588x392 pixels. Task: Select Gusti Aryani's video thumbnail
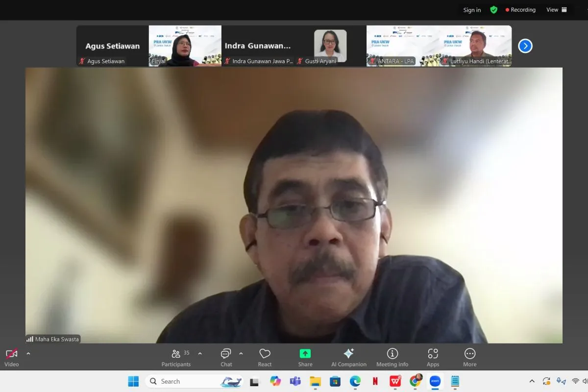(330, 46)
